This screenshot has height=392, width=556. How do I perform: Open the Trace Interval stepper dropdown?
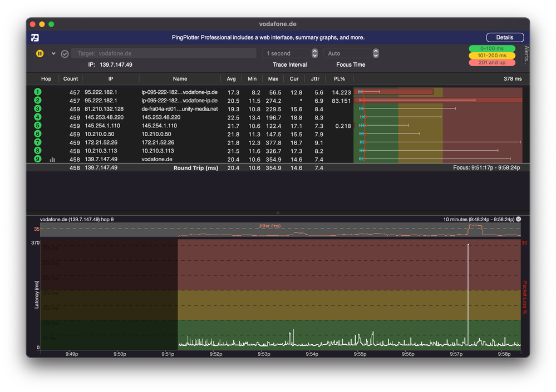pos(314,53)
